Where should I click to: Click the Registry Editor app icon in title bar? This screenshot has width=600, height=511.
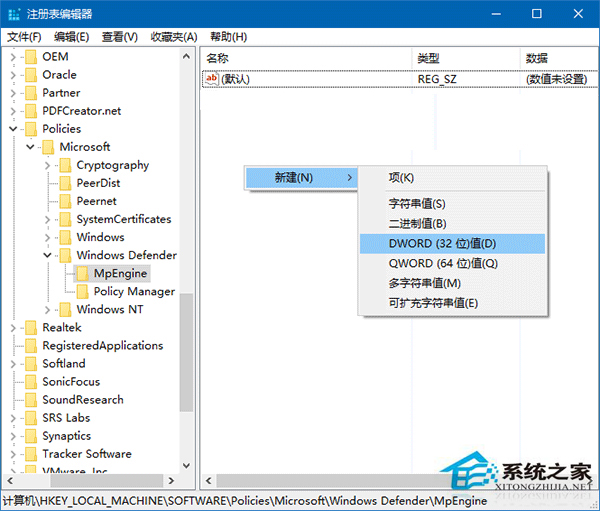tap(14, 14)
